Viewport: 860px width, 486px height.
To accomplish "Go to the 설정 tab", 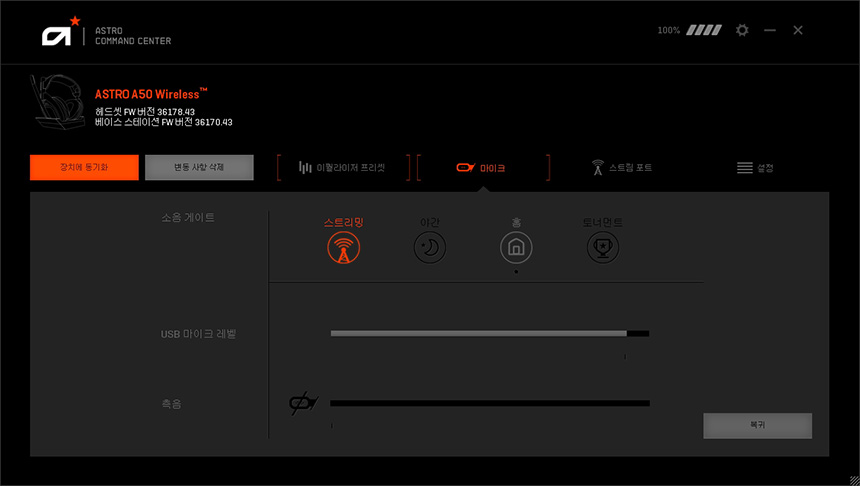I will click(755, 168).
